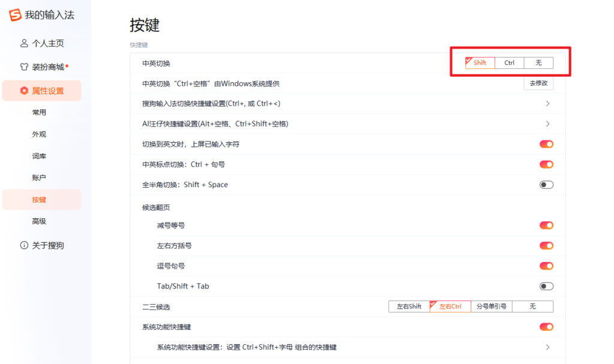Click the person icon beside 个人主页

(x=24, y=43)
